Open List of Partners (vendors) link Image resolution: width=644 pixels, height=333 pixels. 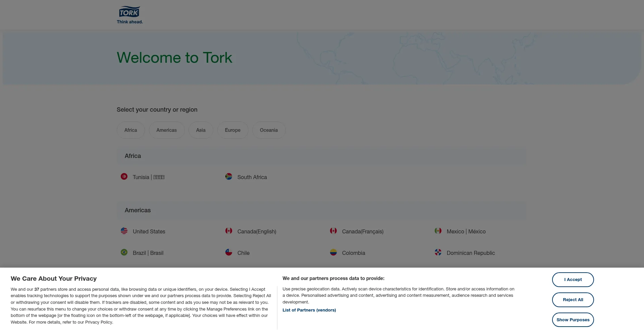coord(309,310)
